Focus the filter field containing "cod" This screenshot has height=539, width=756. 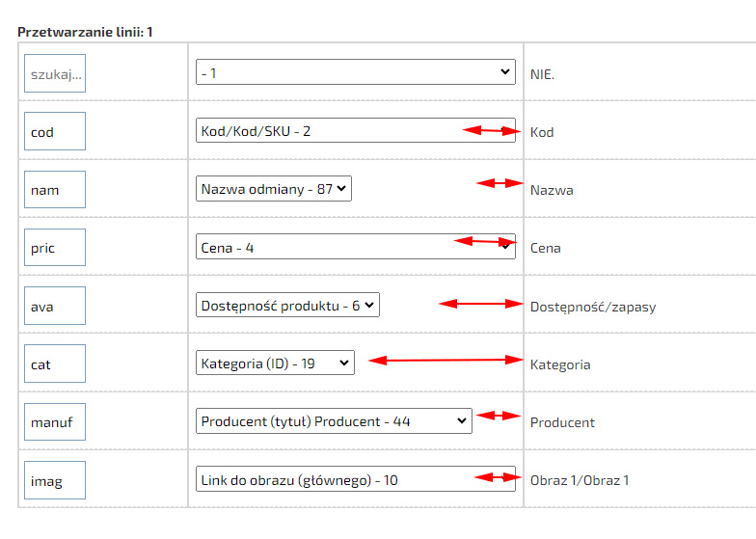[55, 131]
